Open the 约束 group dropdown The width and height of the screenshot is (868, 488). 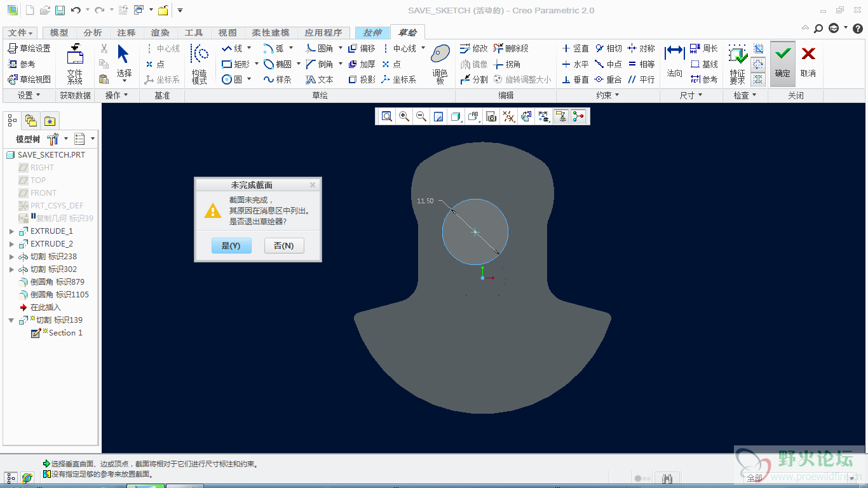[x=607, y=95]
